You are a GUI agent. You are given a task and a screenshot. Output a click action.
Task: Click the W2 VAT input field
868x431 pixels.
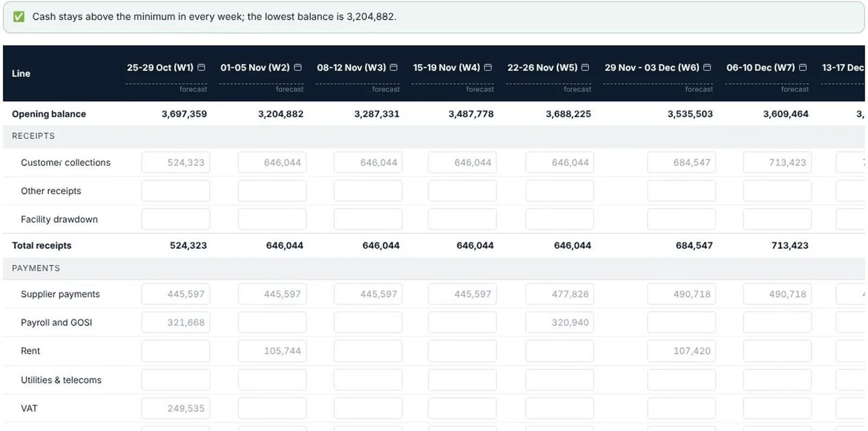point(272,408)
